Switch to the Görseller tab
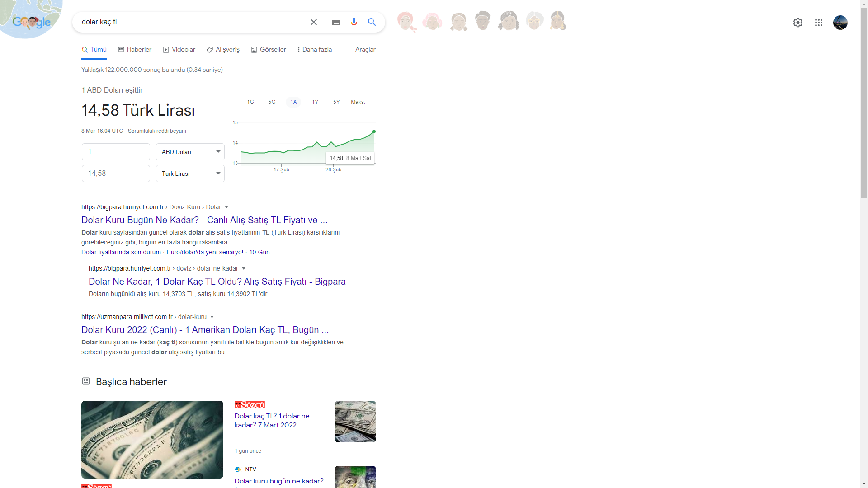The height and width of the screenshot is (488, 868). point(268,50)
